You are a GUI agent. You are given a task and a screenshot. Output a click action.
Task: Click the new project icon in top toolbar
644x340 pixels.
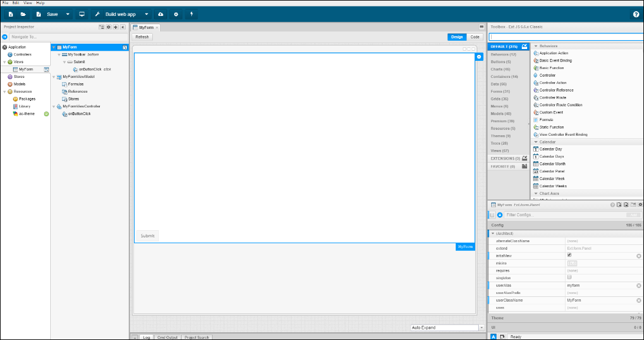[11, 14]
